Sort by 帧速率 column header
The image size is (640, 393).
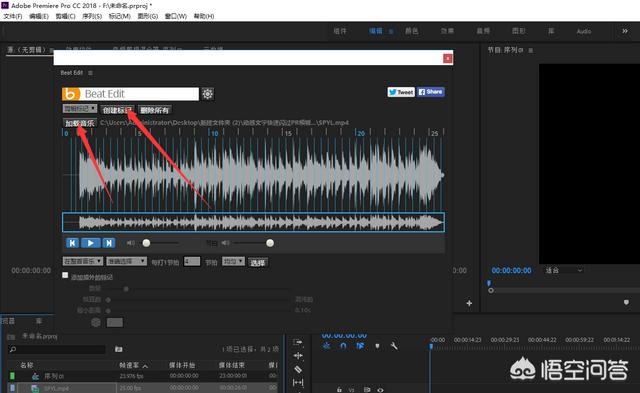[x=129, y=365]
